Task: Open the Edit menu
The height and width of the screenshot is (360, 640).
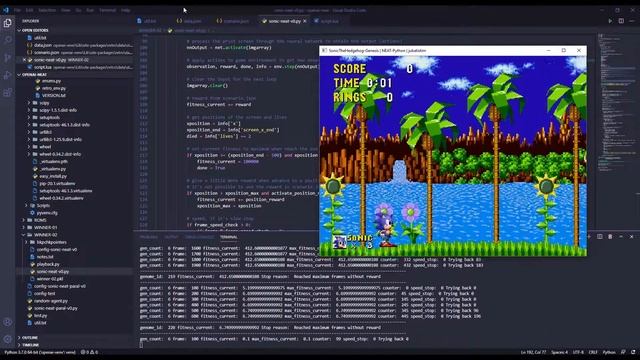Action: 29,10
